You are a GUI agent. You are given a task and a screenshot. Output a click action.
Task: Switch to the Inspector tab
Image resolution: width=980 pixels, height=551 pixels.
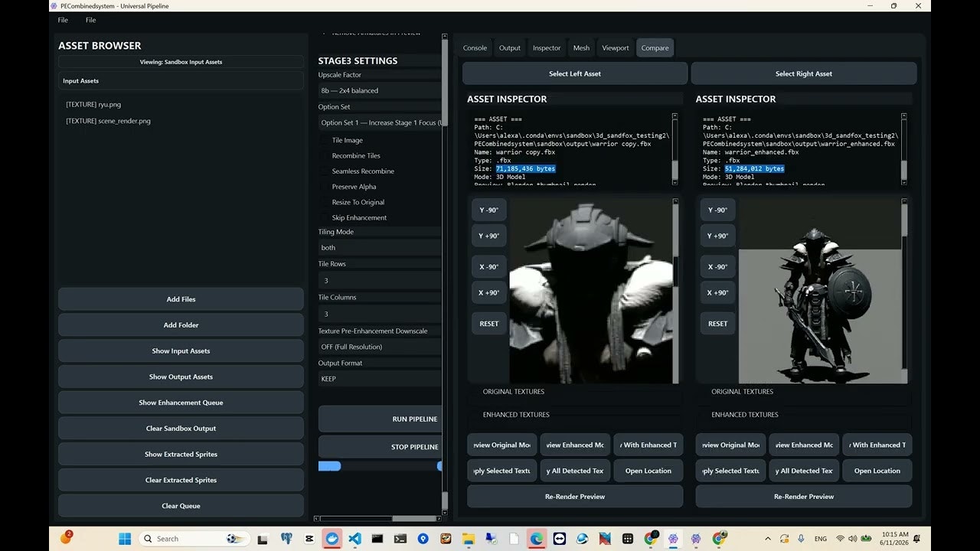(547, 47)
